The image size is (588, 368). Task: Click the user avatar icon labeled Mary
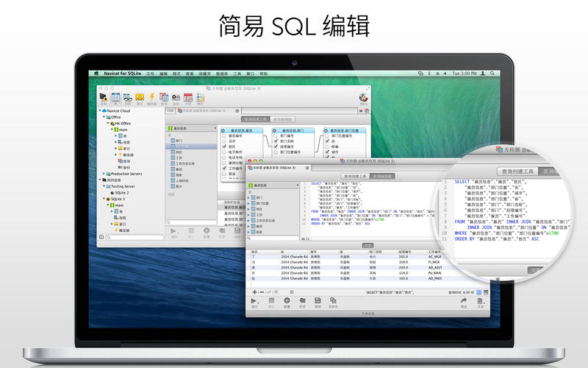[x=363, y=98]
